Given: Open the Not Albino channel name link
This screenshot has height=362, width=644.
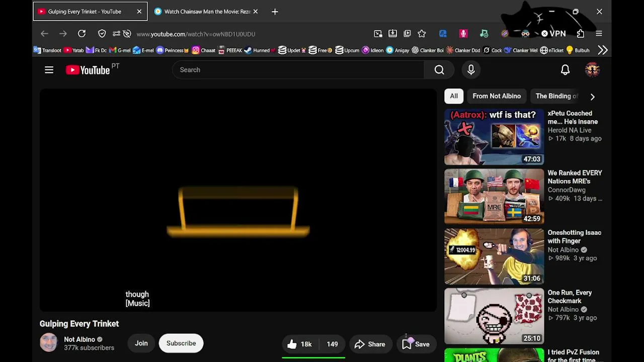Looking at the screenshot, I should [x=79, y=339].
